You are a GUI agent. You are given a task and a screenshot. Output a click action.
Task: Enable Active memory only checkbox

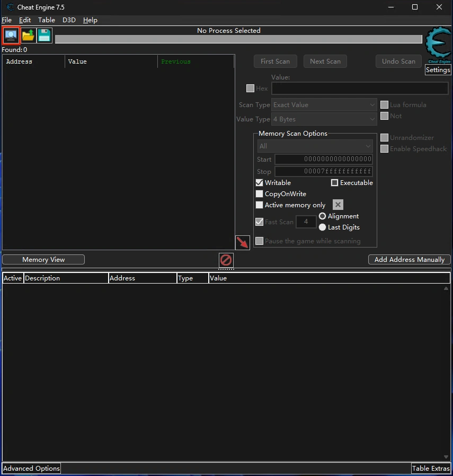click(x=260, y=205)
